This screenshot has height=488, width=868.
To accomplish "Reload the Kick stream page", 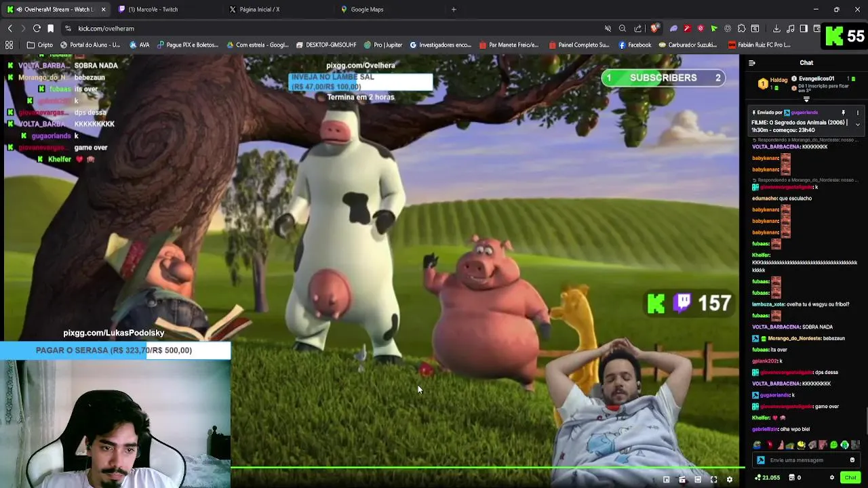I will click(37, 28).
